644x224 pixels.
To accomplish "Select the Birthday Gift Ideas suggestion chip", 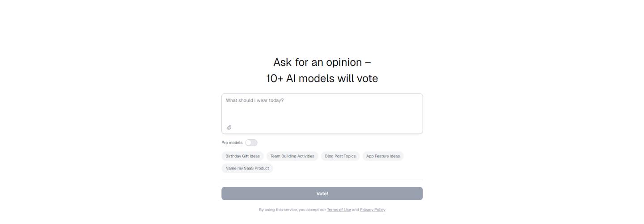I will (242, 156).
